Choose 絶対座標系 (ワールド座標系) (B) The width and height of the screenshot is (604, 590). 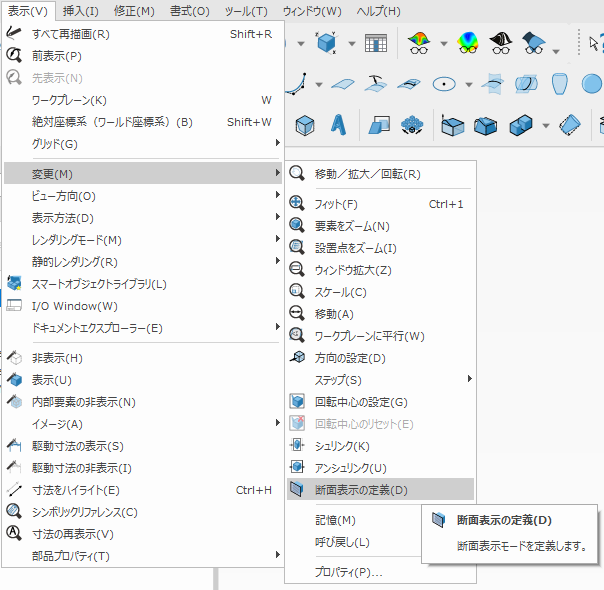click(x=143, y=122)
